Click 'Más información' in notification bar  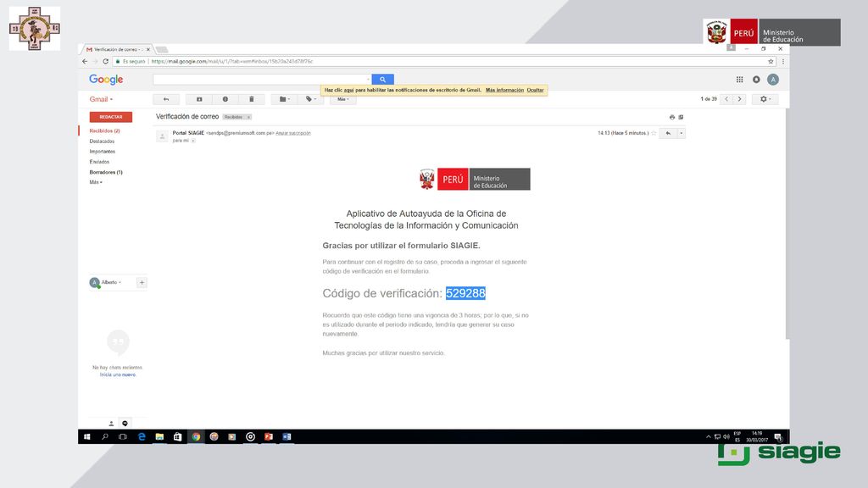(x=505, y=90)
